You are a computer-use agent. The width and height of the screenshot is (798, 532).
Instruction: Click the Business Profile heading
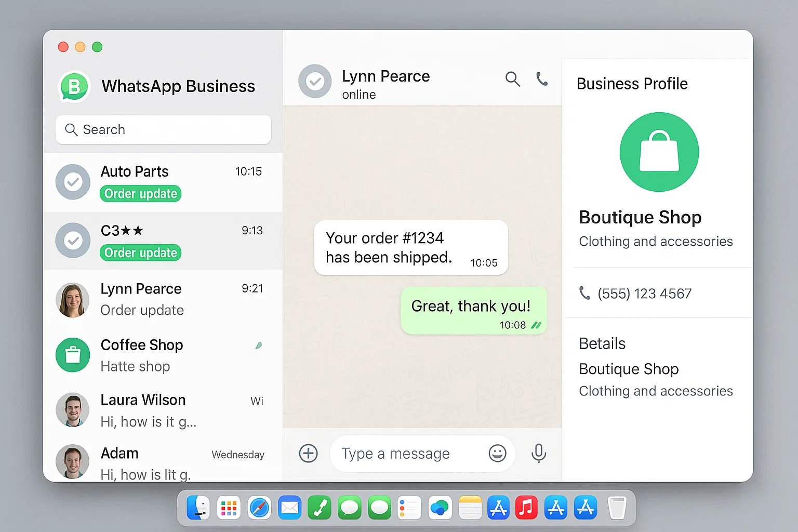pos(632,84)
